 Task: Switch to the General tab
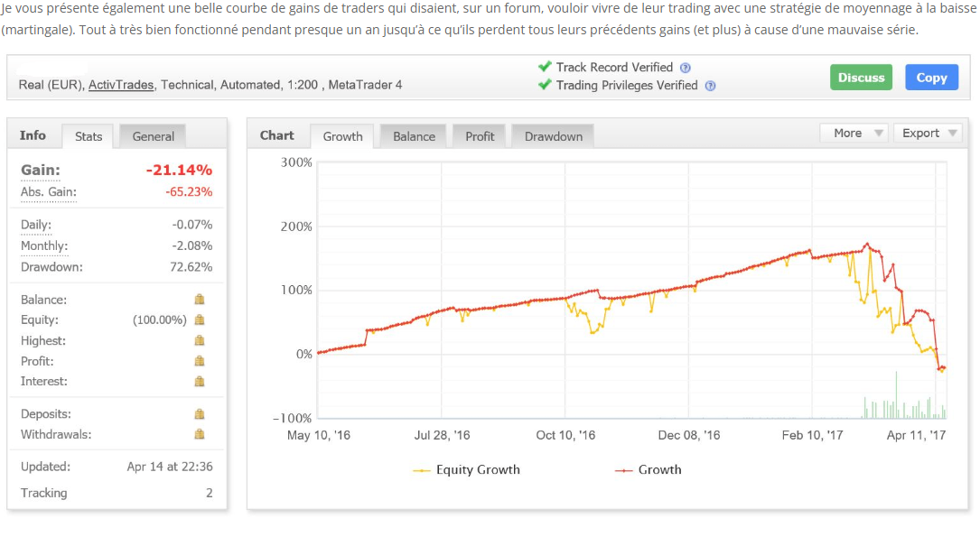154,136
